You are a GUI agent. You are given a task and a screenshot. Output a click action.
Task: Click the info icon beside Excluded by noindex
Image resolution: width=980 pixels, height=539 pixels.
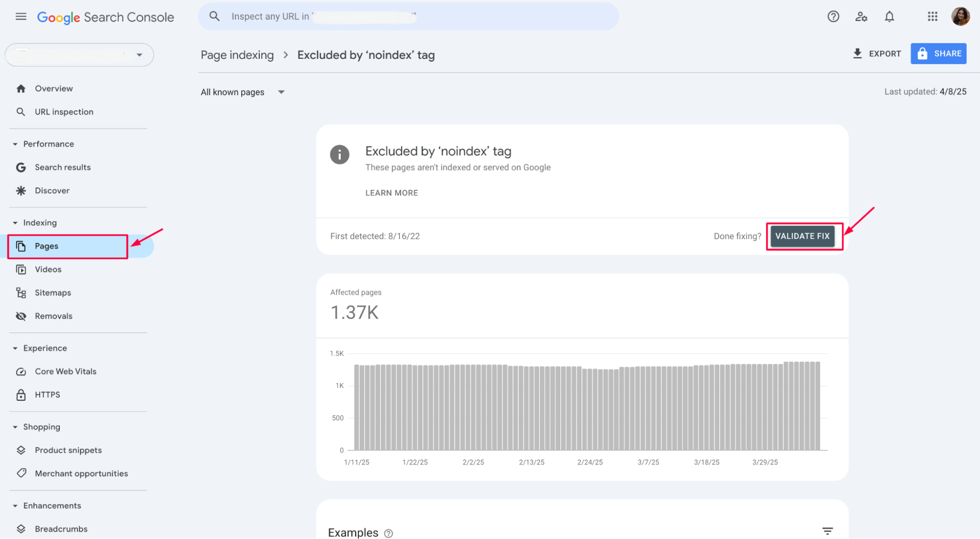(339, 155)
